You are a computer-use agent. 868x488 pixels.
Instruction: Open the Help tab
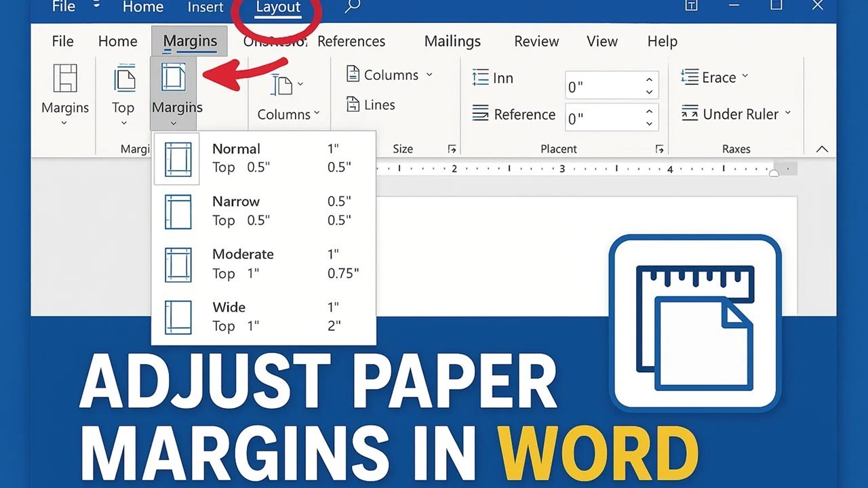(x=662, y=41)
